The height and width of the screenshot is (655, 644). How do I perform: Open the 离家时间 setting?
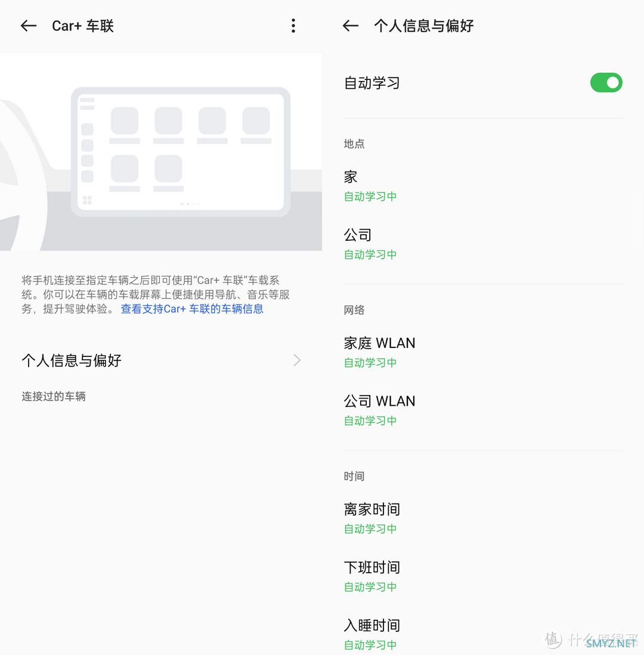[483, 519]
